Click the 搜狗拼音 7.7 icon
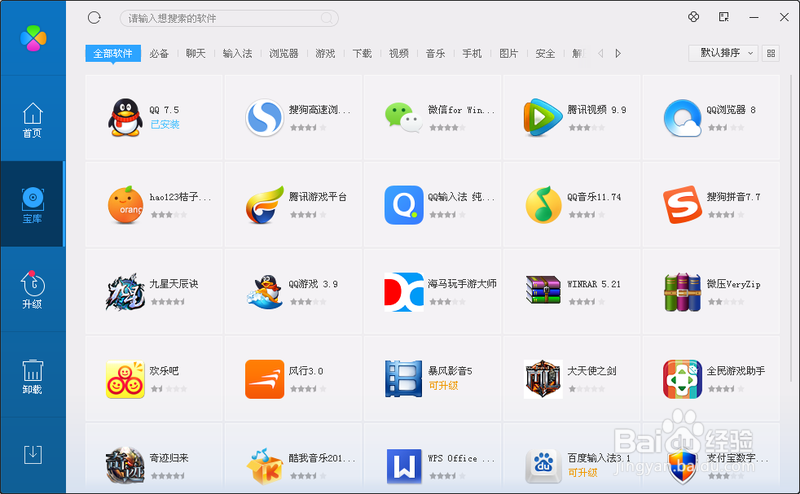The width and height of the screenshot is (800, 494). click(x=683, y=205)
